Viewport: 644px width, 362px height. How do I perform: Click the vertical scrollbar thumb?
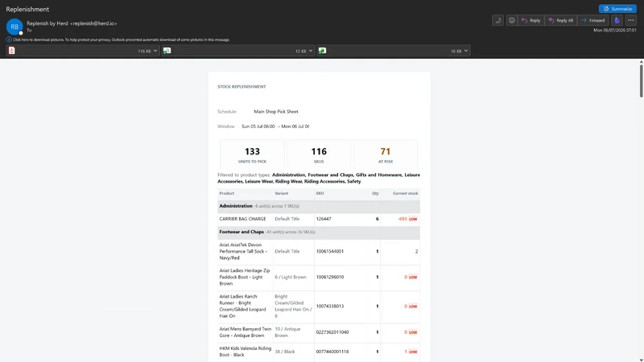641,81
